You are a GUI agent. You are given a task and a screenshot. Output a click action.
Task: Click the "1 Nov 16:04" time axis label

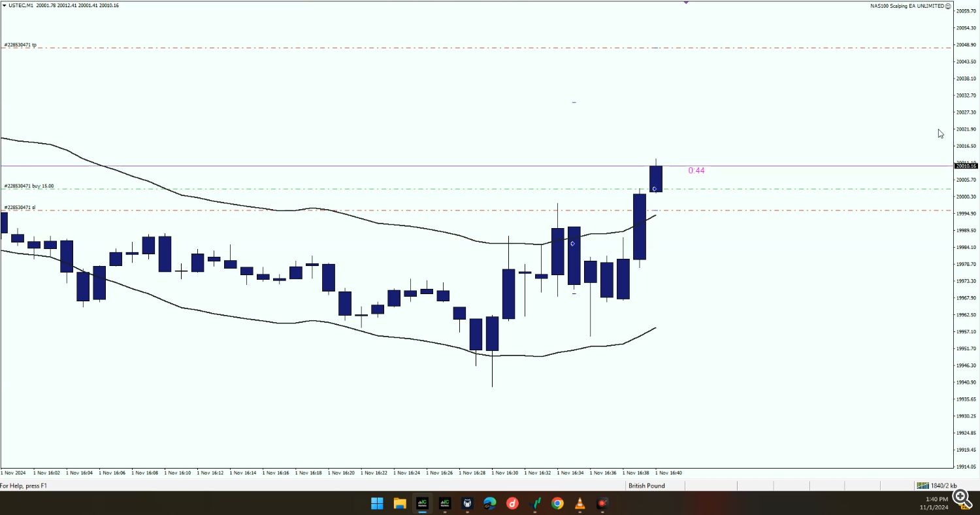coord(79,473)
